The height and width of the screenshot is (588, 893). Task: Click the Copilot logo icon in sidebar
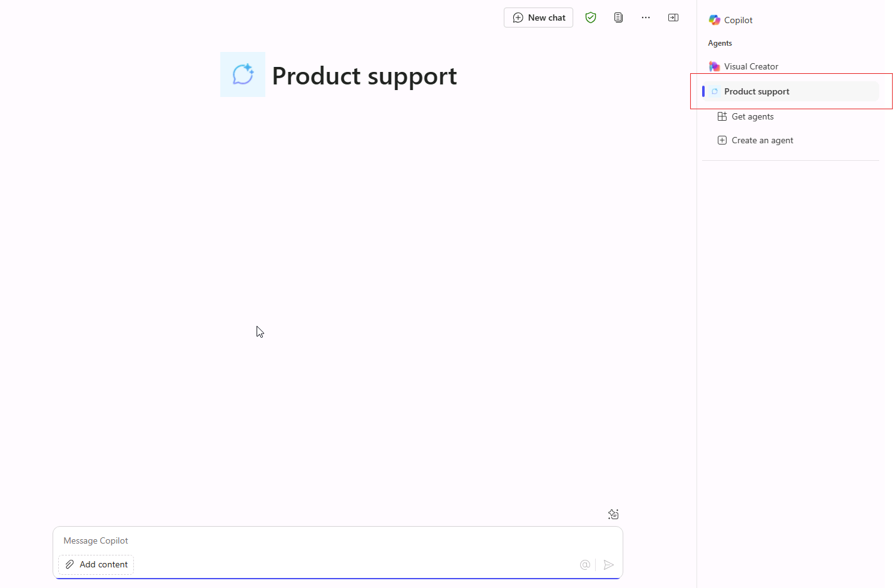coord(715,20)
